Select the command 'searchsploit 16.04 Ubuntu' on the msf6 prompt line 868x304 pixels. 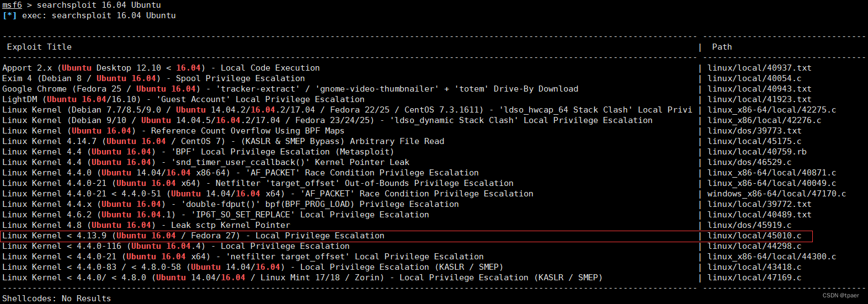point(99,5)
